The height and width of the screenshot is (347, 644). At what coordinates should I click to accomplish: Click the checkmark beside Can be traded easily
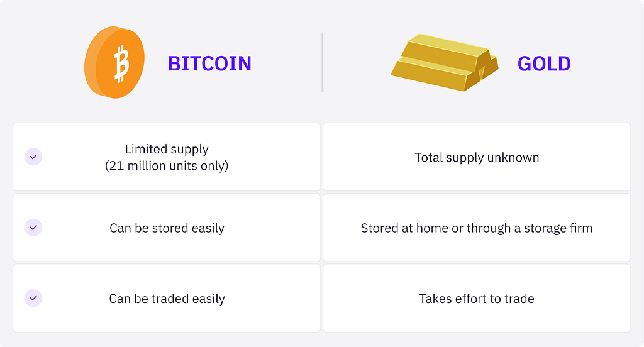33,298
